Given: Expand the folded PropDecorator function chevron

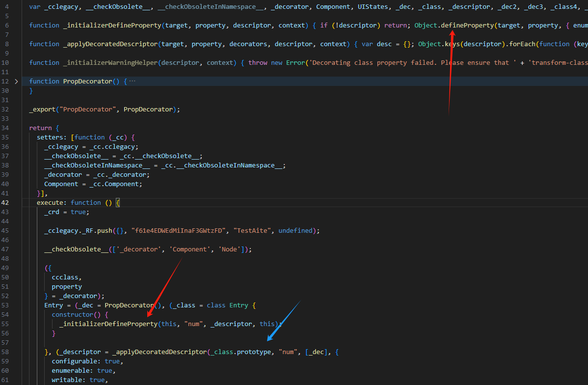Looking at the screenshot, I should click(x=16, y=82).
